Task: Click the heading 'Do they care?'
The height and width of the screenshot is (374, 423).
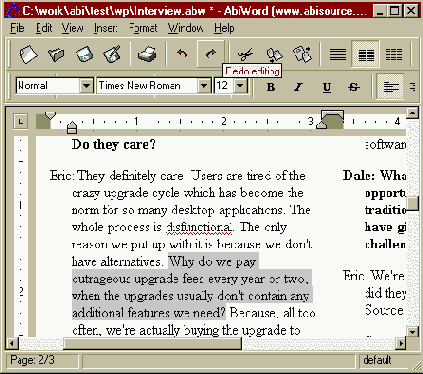Action: 114,145
